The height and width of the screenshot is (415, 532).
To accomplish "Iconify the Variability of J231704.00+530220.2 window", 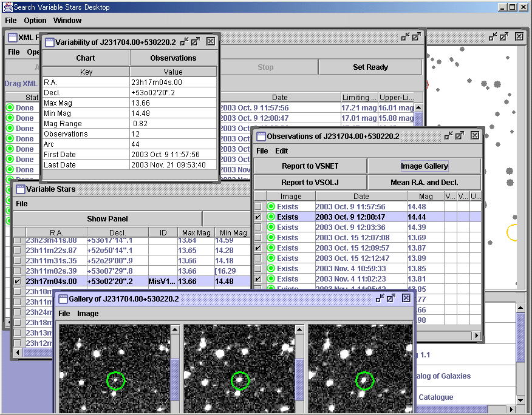I will [184, 42].
